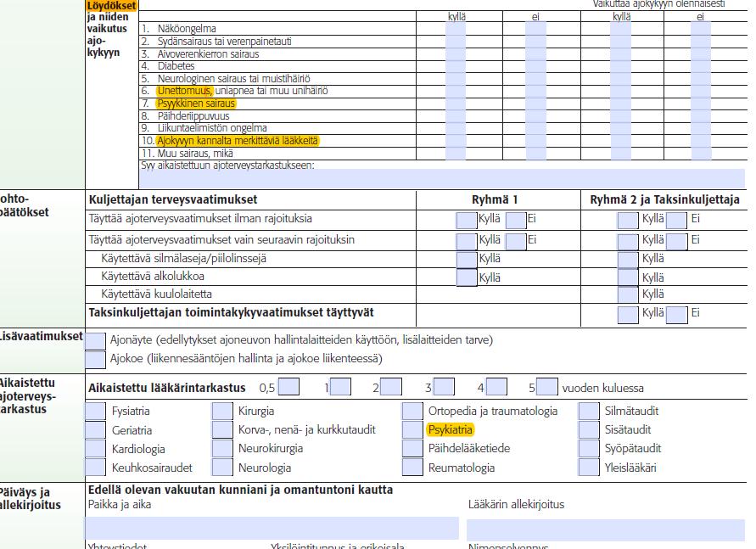This screenshot has width=756, height=549.
Task: Select the Korva-, nenä- ja kurkkutaudit checkbox
Action: [222, 430]
